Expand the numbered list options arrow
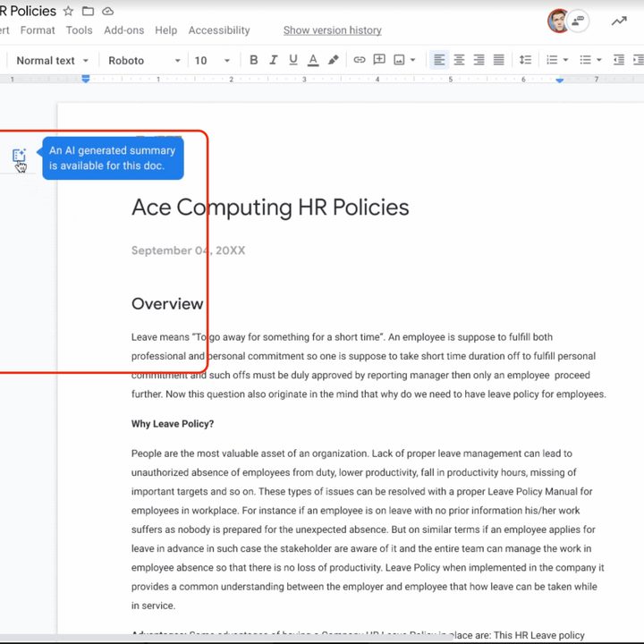The image size is (644, 644). click(565, 61)
